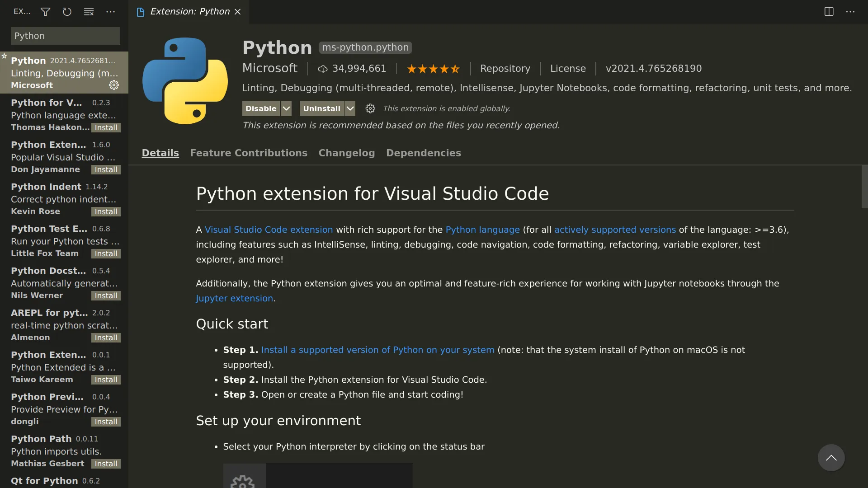Open the Changelog tab
The image size is (868, 488).
[346, 153]
